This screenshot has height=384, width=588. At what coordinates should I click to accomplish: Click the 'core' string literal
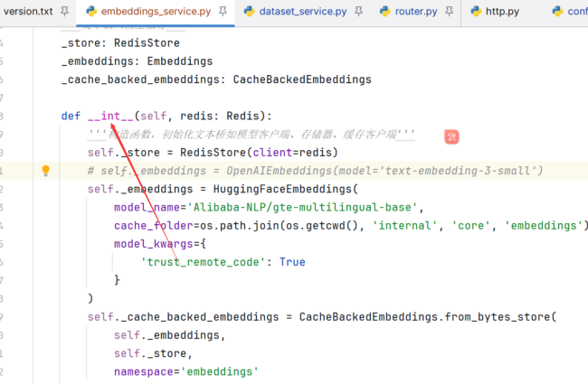pos(470,226)
